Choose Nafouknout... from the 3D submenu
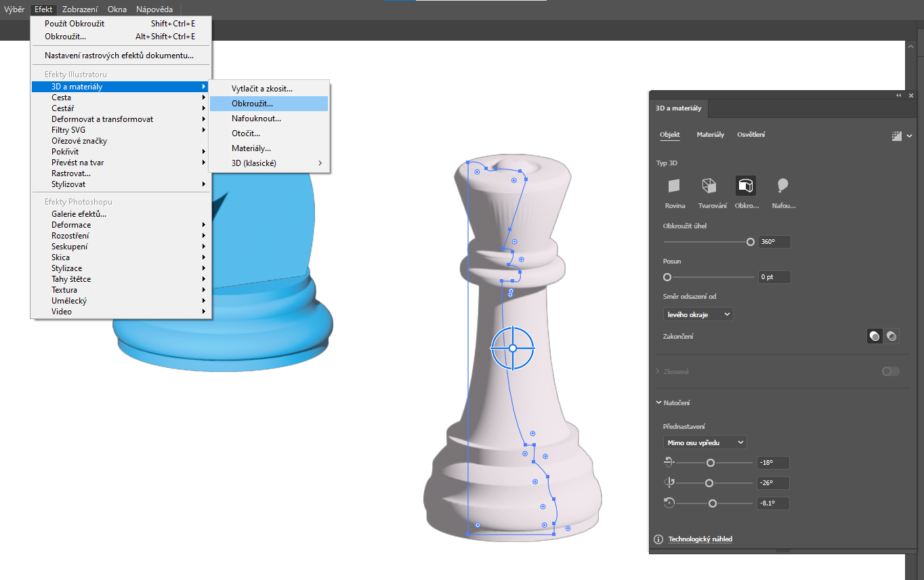924x580 pixels. tap(256, 119)
